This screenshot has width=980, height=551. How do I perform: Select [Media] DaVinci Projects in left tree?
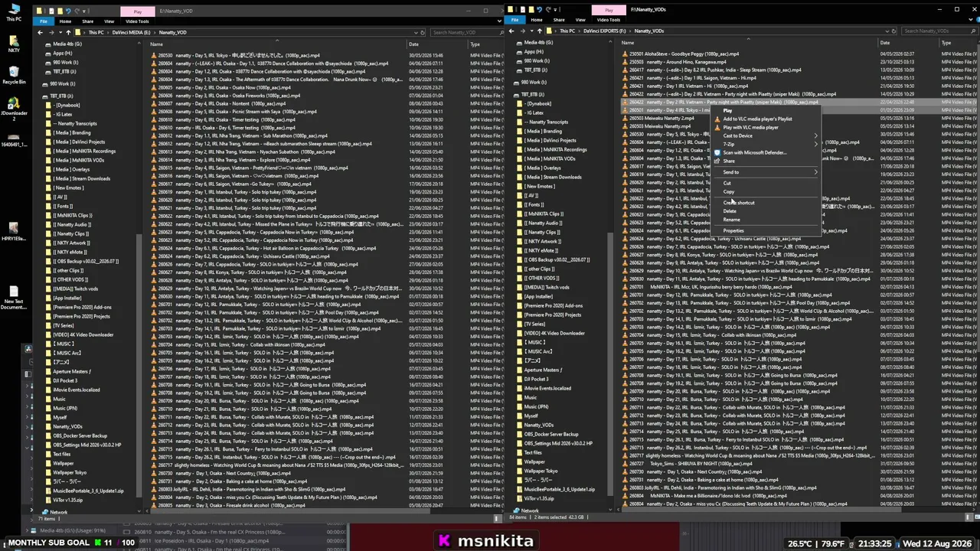(x=80, y=142)
